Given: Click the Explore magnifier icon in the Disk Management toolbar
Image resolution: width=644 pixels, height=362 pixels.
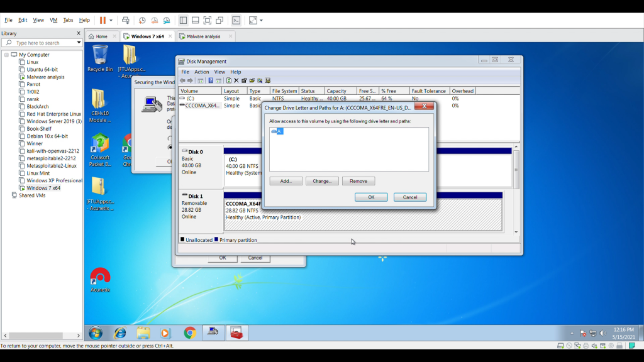Looking at the screenshot, I should 260,80.
